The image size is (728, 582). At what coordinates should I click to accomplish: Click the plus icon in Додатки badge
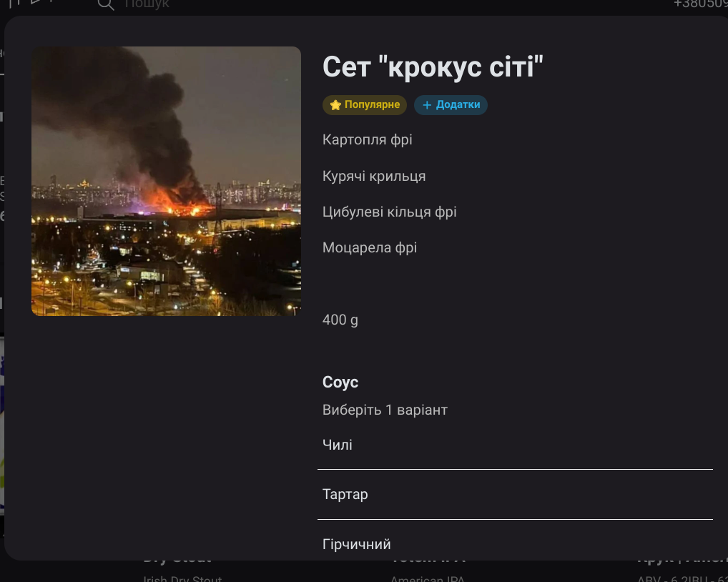click(x=427, y=105)
